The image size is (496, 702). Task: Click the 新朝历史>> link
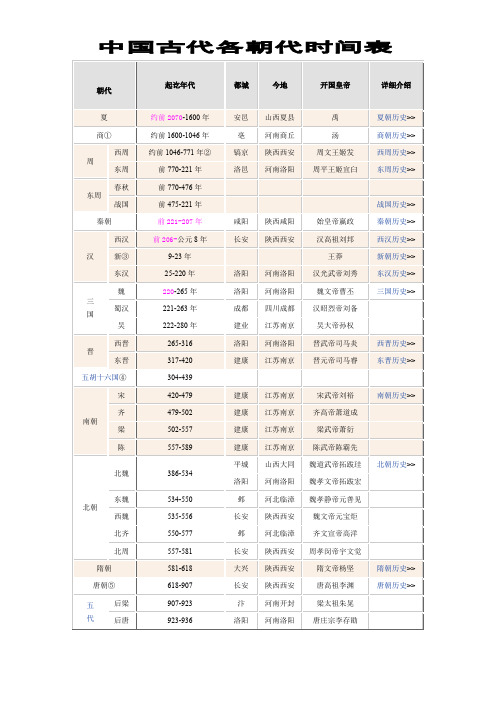coord(396,256)
